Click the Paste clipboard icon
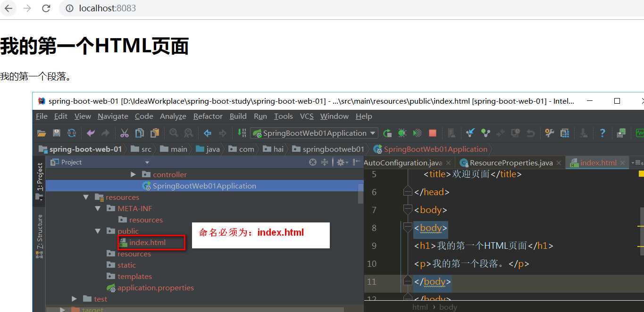Screen dimensions: 644x312 [155, 133]
